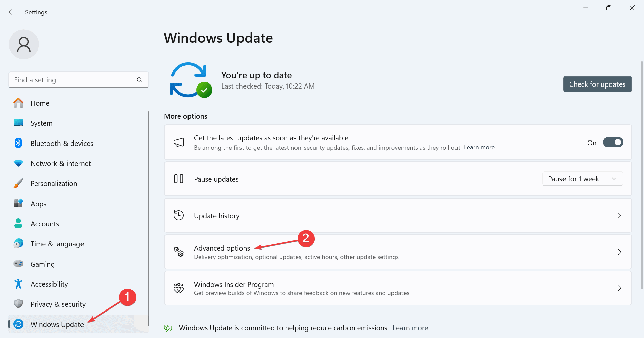Open Apps via its sidebar icon
644x338 pixels.
(18, 204)
